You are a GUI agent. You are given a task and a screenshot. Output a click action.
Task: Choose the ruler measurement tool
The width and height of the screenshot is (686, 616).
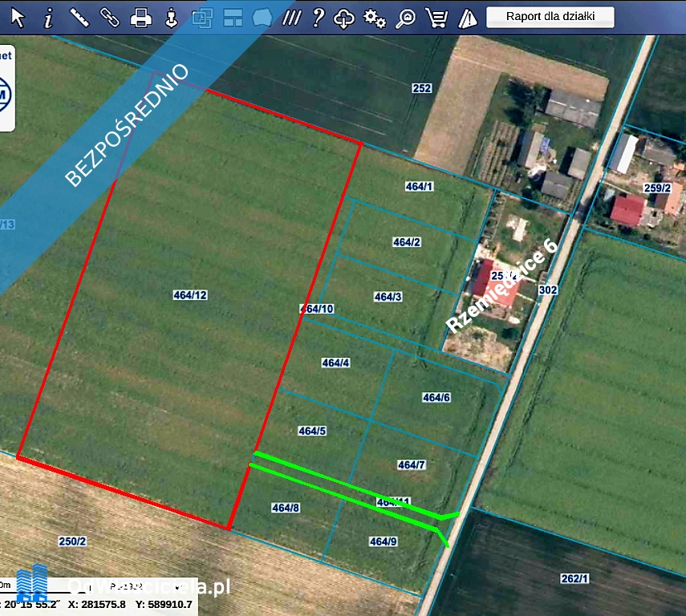(x=79, y=17)
